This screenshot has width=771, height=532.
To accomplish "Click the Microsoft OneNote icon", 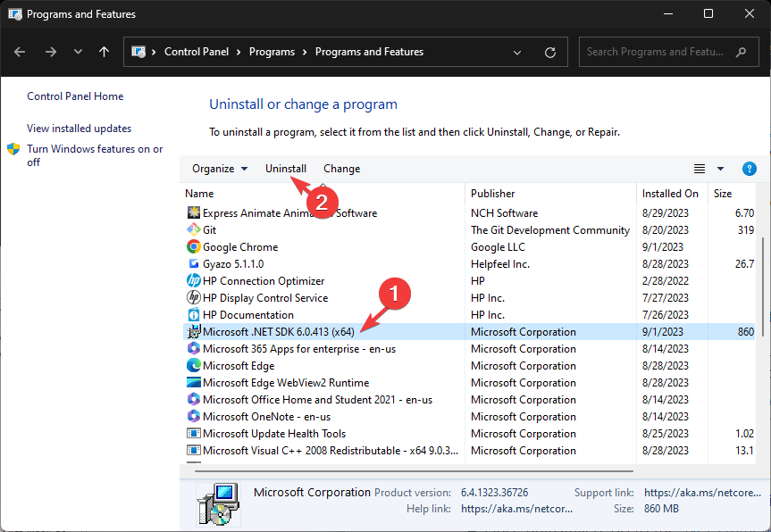I will pos(194,417).
